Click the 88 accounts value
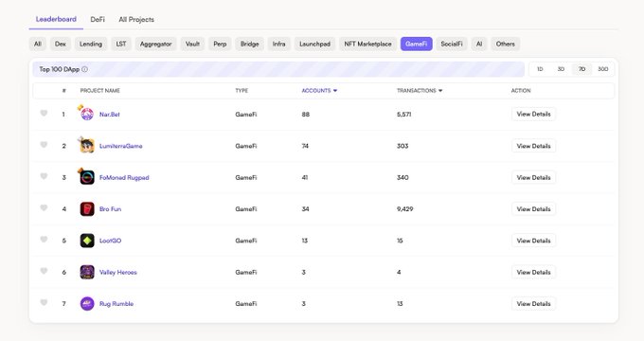The image size is (644, 341). [306, 115]
